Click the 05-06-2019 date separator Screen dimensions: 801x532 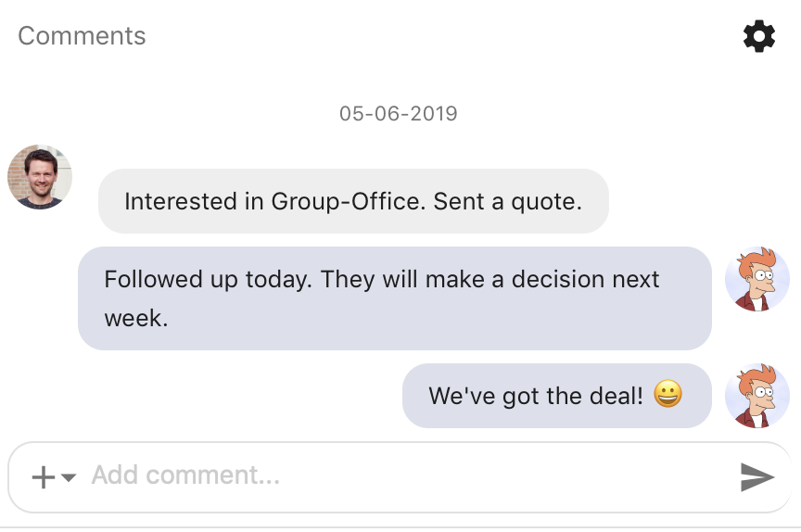point(399,114)
